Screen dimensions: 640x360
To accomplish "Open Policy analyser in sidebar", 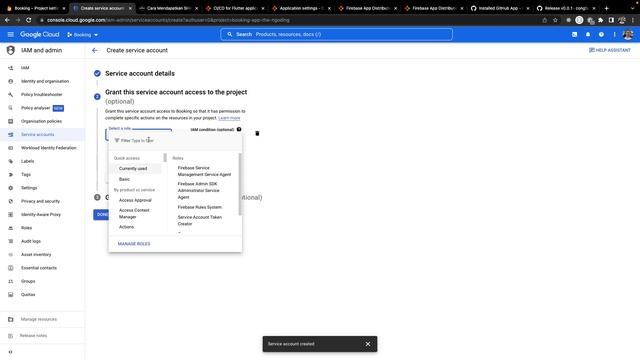I will coord(42,108).
